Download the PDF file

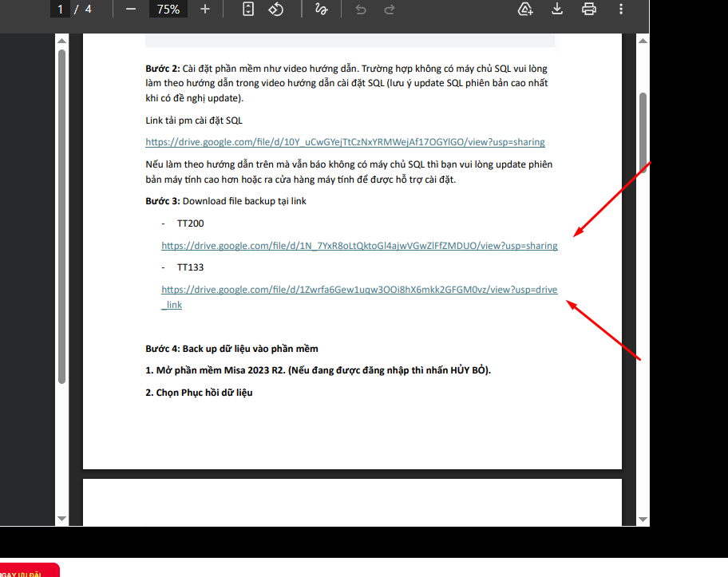(557, 9)
